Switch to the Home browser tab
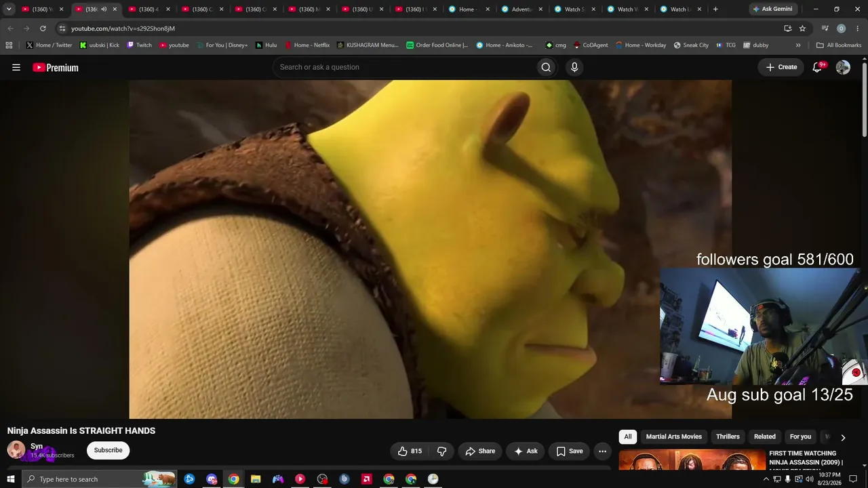Viewport: 868px width, 488px height. click(x=469, y=9)
